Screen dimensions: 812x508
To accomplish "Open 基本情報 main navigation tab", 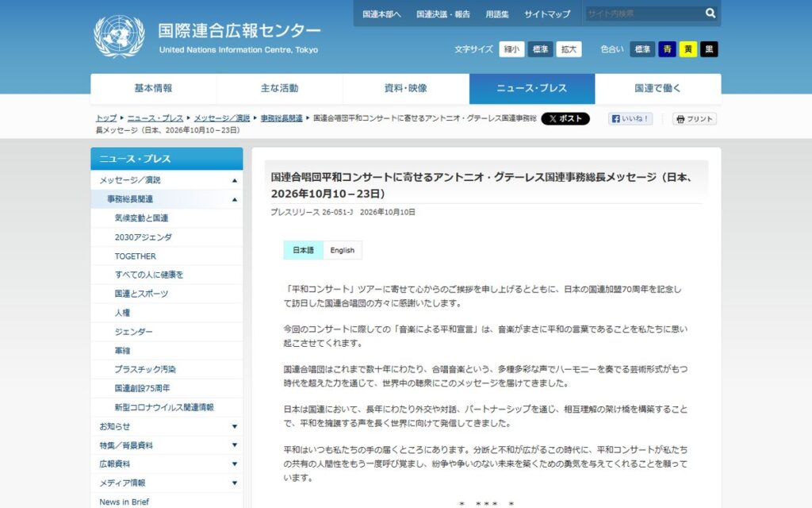I will pyautogui.click(x=153, y=89).
